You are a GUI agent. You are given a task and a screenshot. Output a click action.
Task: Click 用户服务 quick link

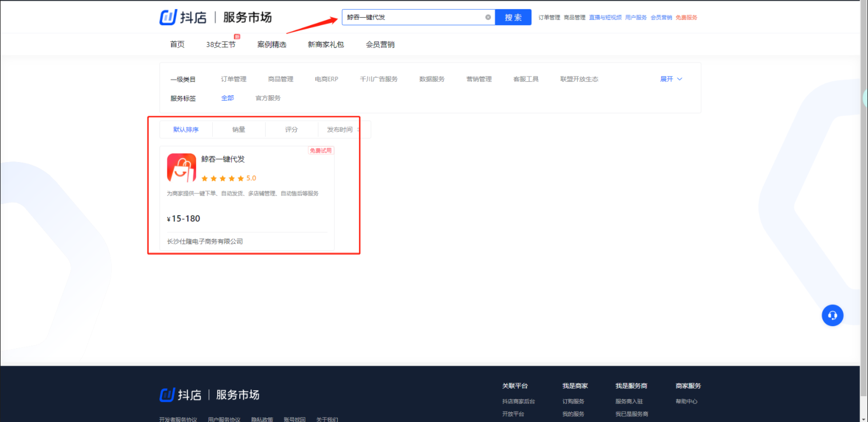[x=636, y=18]
